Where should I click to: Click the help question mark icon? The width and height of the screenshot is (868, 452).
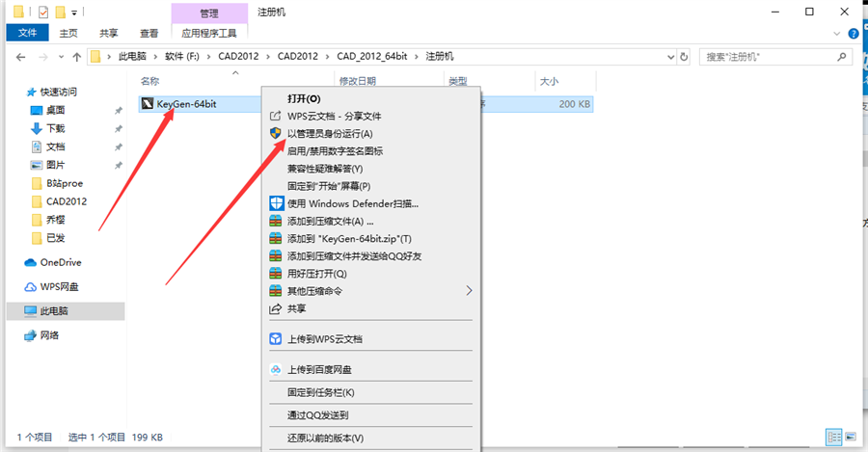tap(854, 33)
